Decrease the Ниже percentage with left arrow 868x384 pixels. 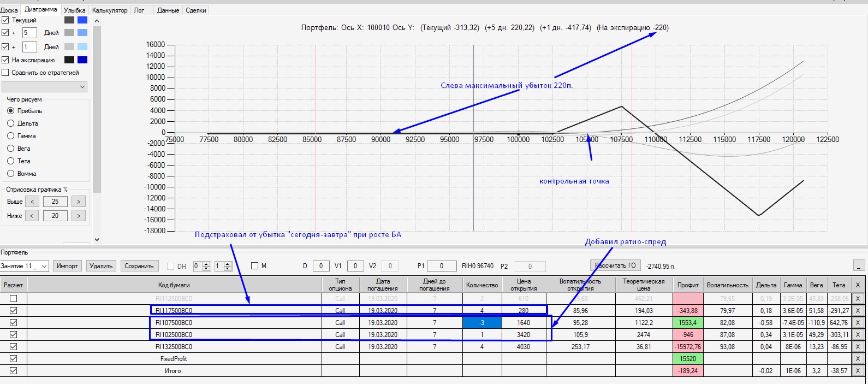click(32, 216)
